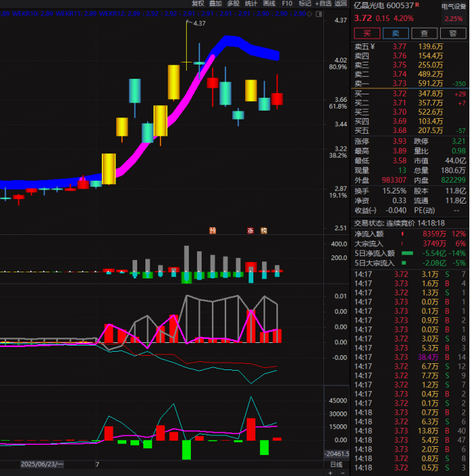Click the stock name 亿晶光电 600537

point(384,5)
